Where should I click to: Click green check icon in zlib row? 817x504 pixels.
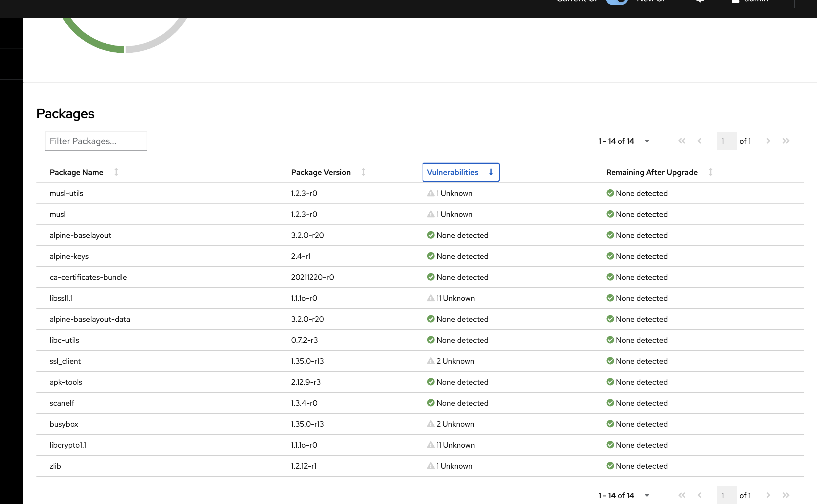click(610, 466)
